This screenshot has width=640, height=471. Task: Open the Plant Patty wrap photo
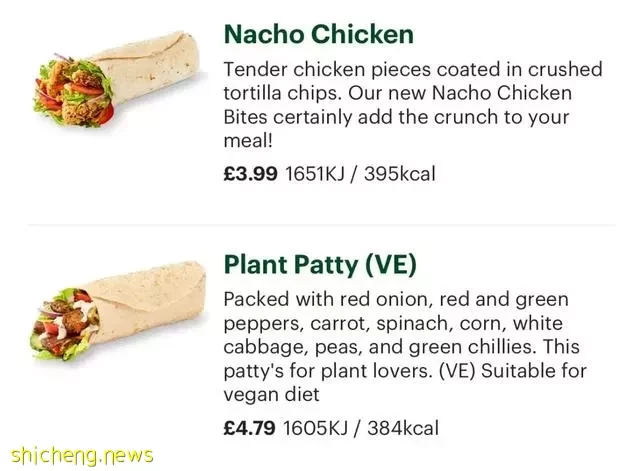coord(118,311)
